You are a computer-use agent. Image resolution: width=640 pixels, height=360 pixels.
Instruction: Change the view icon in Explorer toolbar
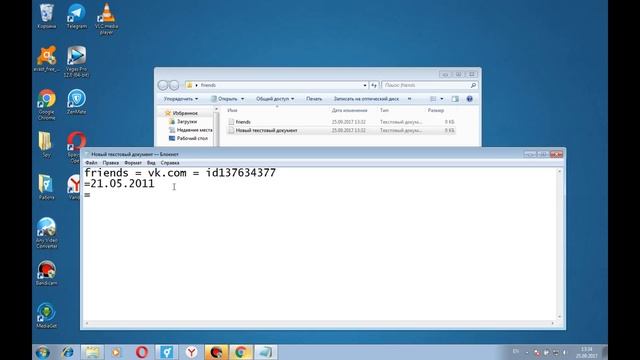tap(433, 99)
